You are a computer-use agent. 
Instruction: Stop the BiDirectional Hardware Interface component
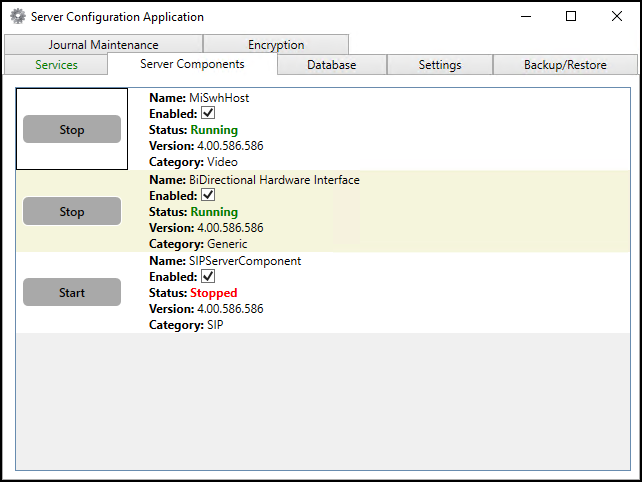(x=72, y=212)
